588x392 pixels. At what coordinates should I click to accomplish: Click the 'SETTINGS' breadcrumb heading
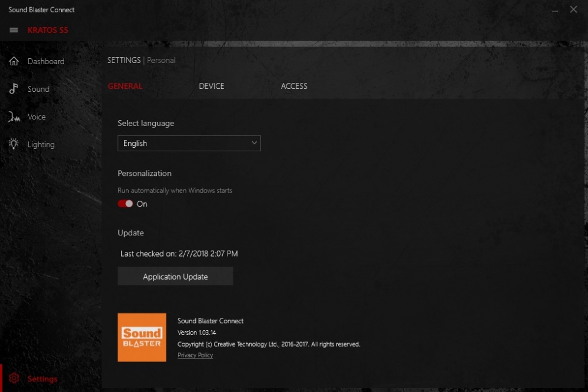(x=123, y=60)
